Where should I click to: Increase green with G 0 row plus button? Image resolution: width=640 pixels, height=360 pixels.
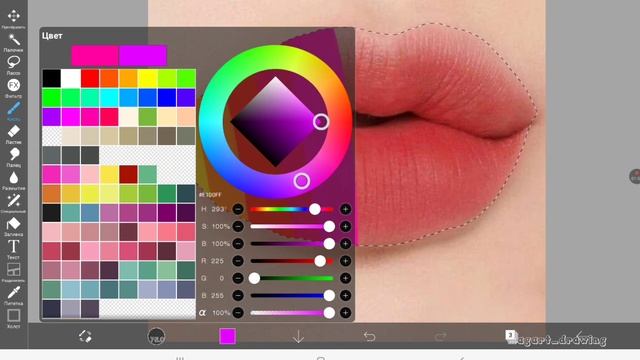tap(345, 278)
